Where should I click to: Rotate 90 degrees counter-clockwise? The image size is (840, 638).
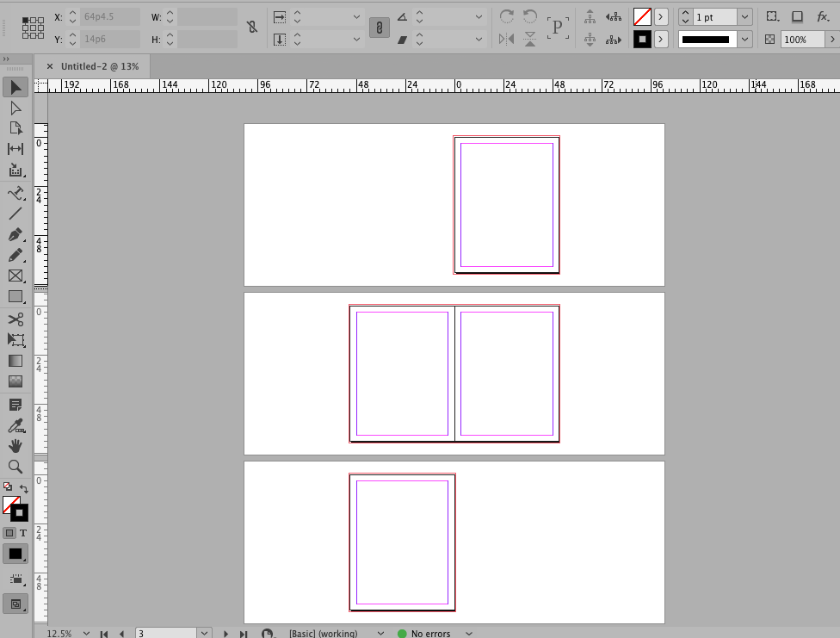530,16
